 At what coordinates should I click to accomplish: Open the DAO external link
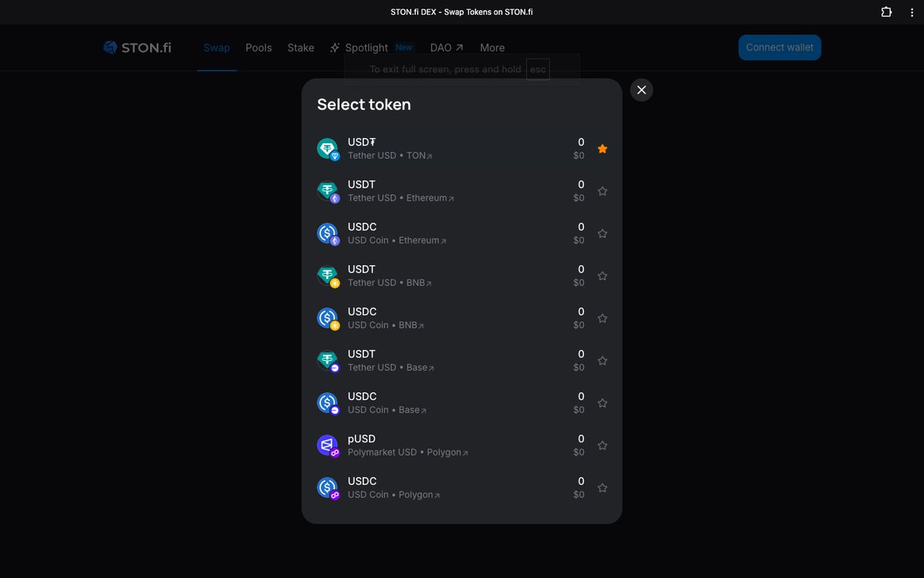[447, 48]
